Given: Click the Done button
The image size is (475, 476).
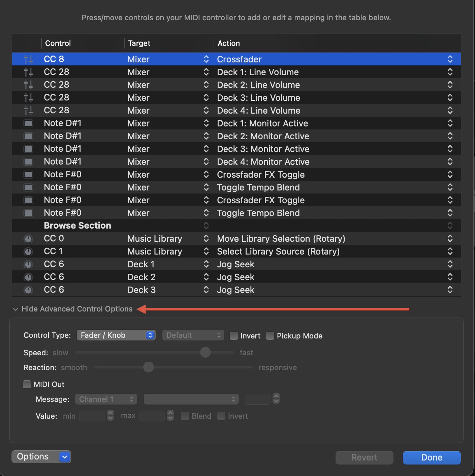Looking at the screenshot, I should coord(432,457).
